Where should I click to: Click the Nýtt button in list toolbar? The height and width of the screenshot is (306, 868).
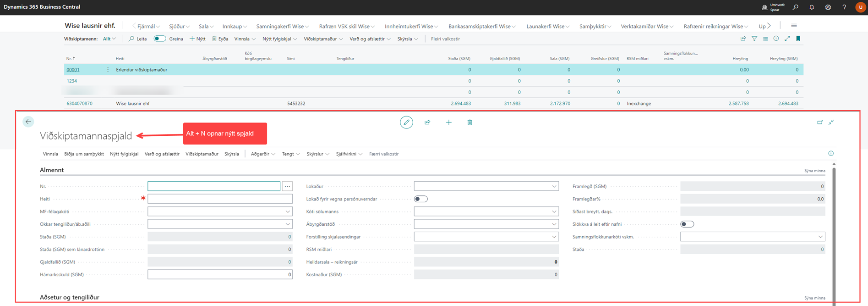pos(197,39)
